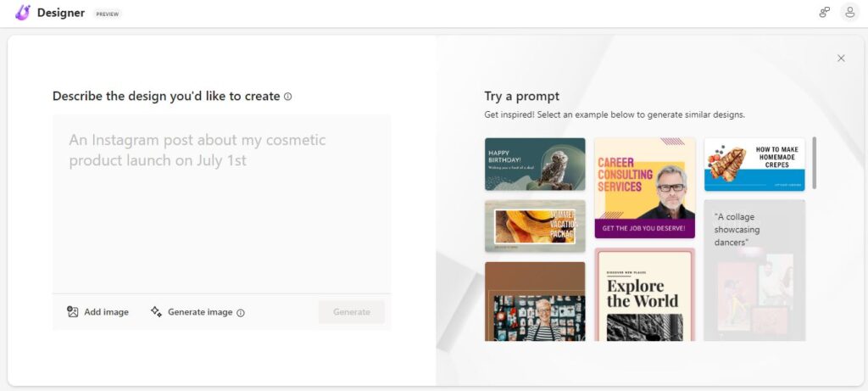Open the share/connections icon in header
Image resolution: width=868 pixels, height=391 pixels.
[x=824, y=12]
